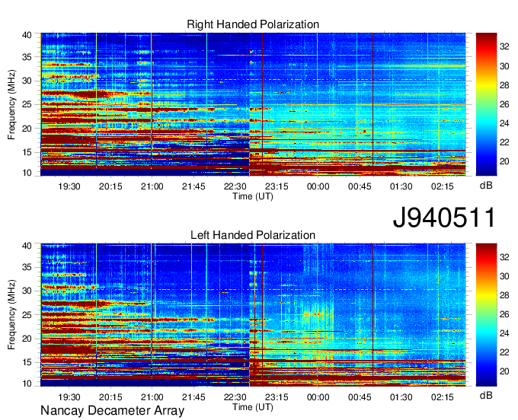
Task: Click the 20:15 tick under Left Handed plot
Action: pyautogui.click(x=110, y=397)
